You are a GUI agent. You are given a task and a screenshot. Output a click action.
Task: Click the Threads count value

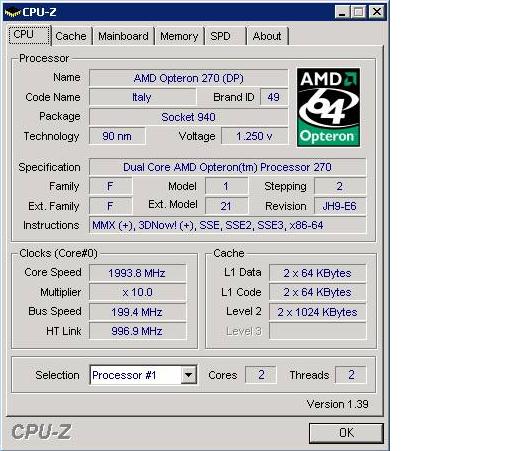tap(351, 375)
